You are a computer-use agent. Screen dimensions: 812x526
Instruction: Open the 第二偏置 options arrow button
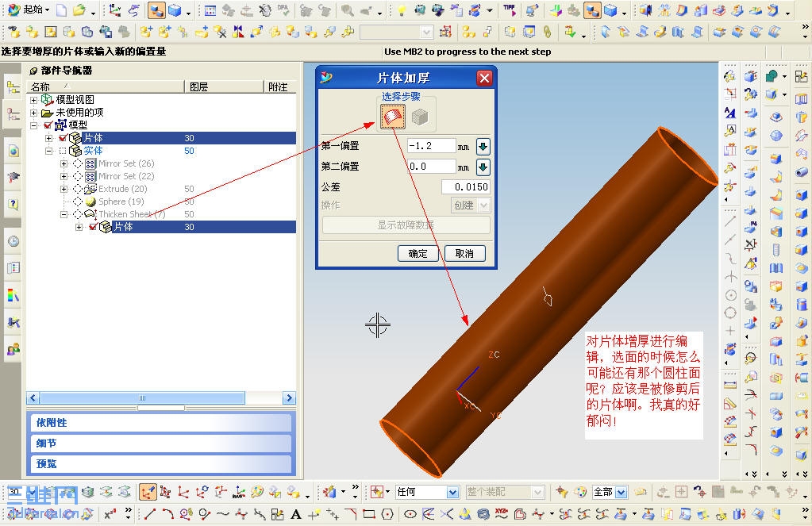pyautogui.click(x=483, y=167)
